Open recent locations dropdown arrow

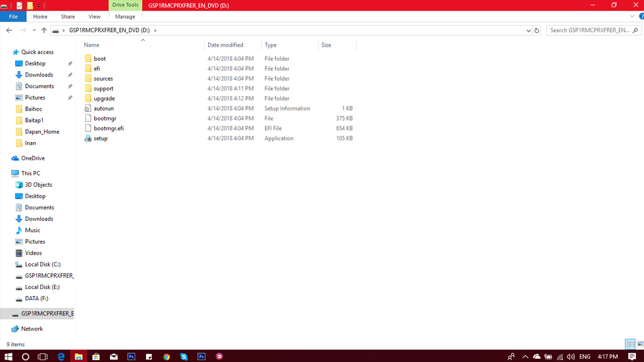click(x=34, y=30)
